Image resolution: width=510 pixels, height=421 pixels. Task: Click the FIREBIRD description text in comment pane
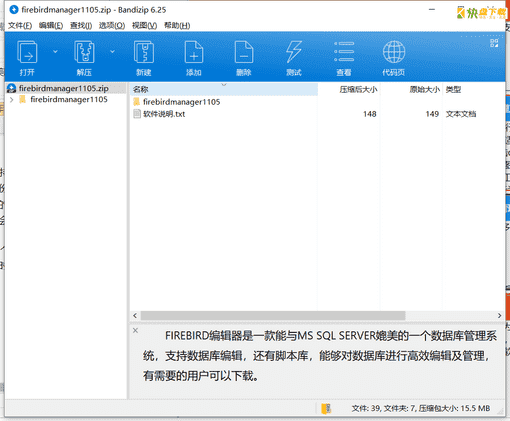(319, 356)
